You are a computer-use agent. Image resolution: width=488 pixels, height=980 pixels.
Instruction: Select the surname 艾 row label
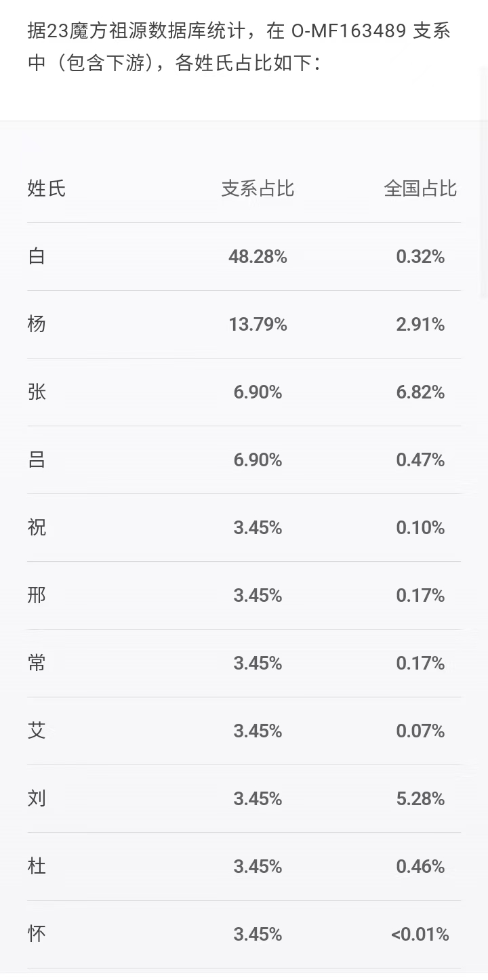[x=37, y=731]
